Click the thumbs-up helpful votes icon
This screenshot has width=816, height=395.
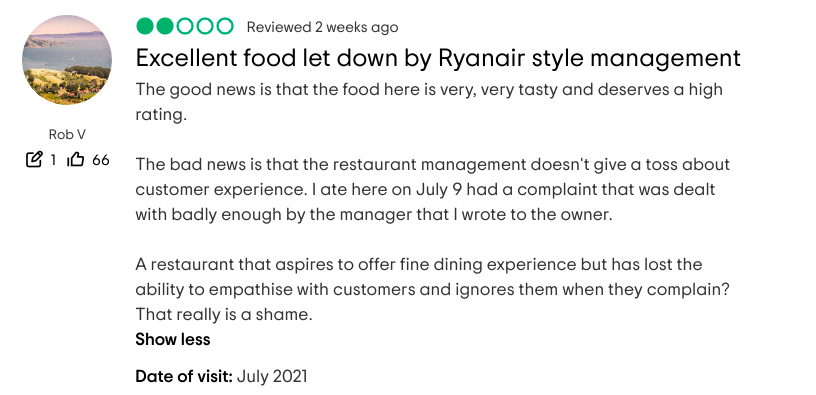[x=75, y=159]
